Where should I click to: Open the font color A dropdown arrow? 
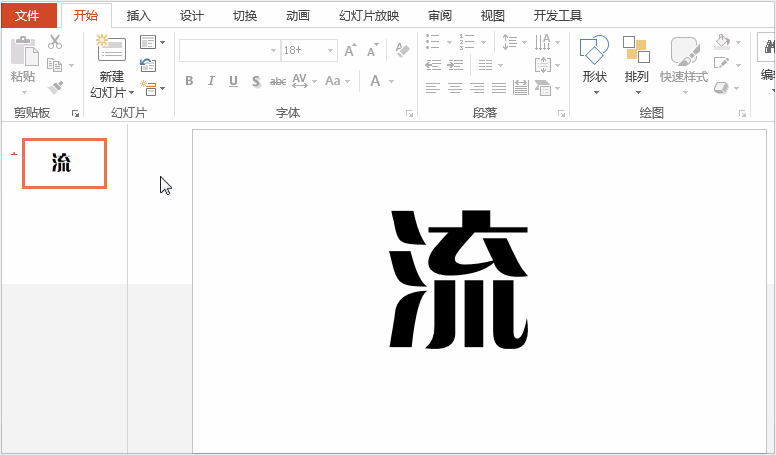point(391,81)
